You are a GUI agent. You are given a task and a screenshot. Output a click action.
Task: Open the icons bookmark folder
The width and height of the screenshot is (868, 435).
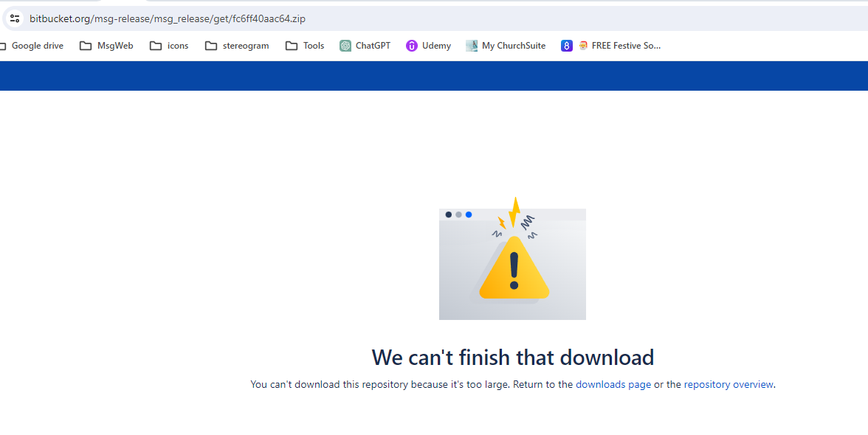coord(169,46)
